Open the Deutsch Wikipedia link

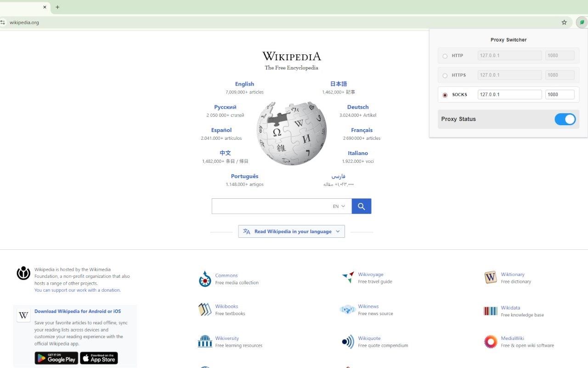click(358, 107)
